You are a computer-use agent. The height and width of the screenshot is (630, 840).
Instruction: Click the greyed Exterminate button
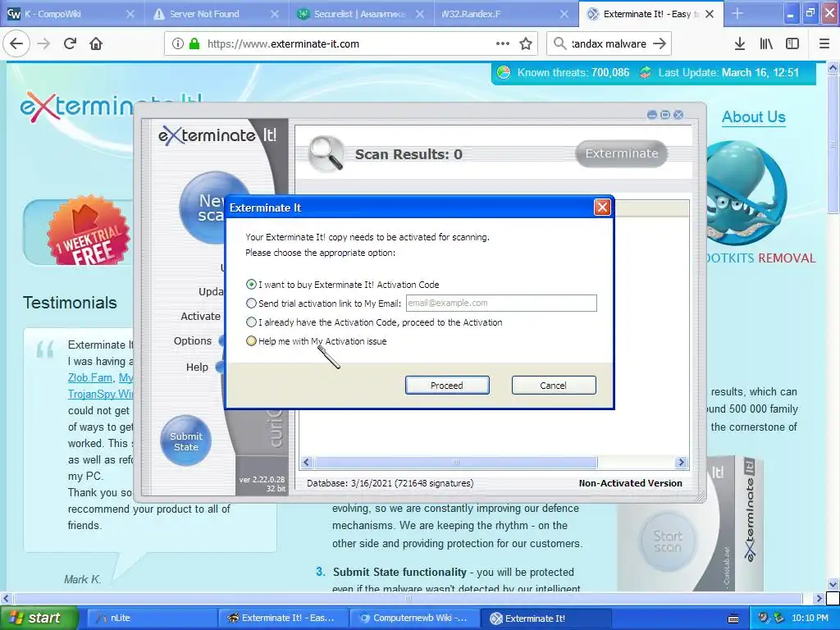(x=622, y=153)
